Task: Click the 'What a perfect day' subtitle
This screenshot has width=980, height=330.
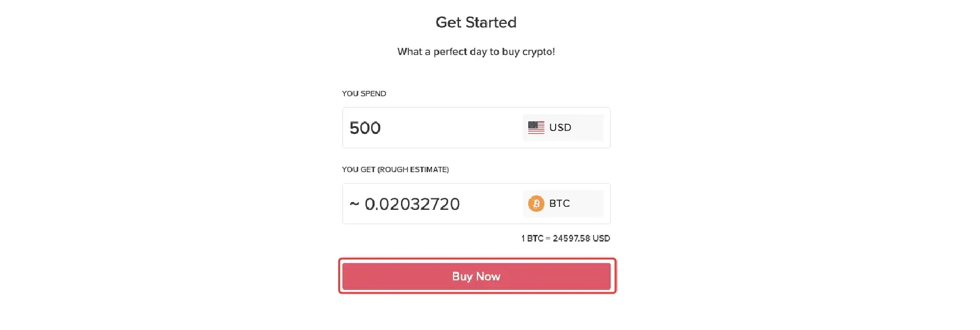Action: (476, 52)
